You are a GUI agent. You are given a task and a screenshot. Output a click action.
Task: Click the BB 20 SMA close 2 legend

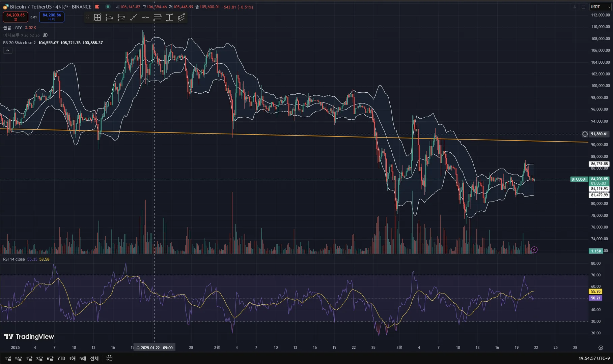coord(19,43)
